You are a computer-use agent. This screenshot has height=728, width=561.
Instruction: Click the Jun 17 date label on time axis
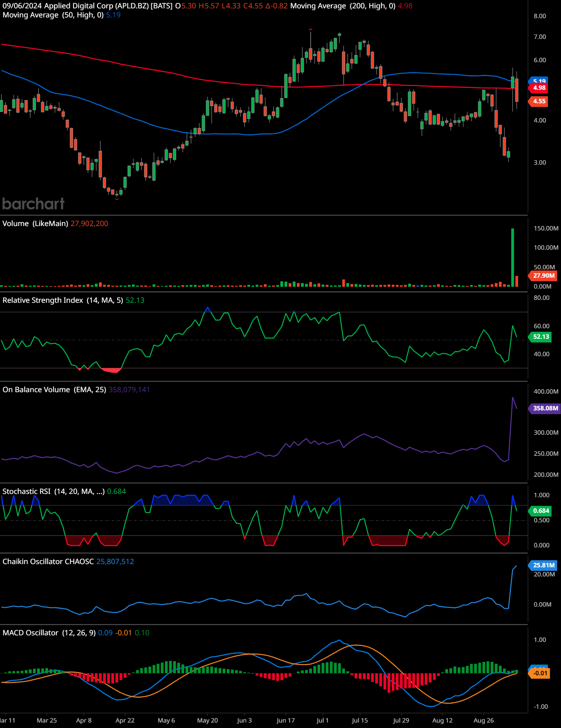coord(286,720)
